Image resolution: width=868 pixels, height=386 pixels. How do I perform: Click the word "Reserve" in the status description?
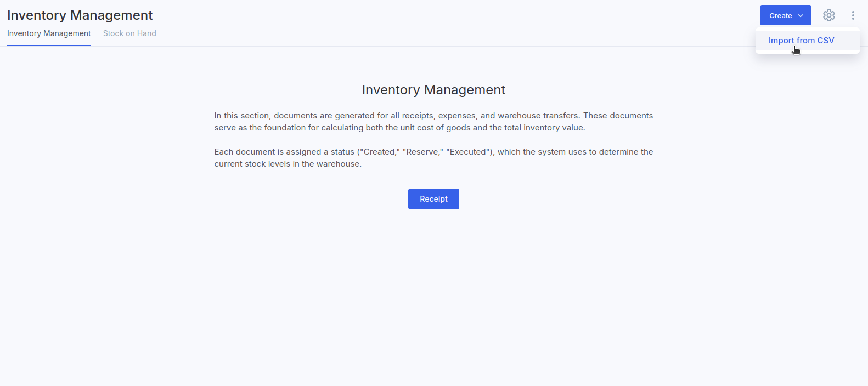point(422,152)
